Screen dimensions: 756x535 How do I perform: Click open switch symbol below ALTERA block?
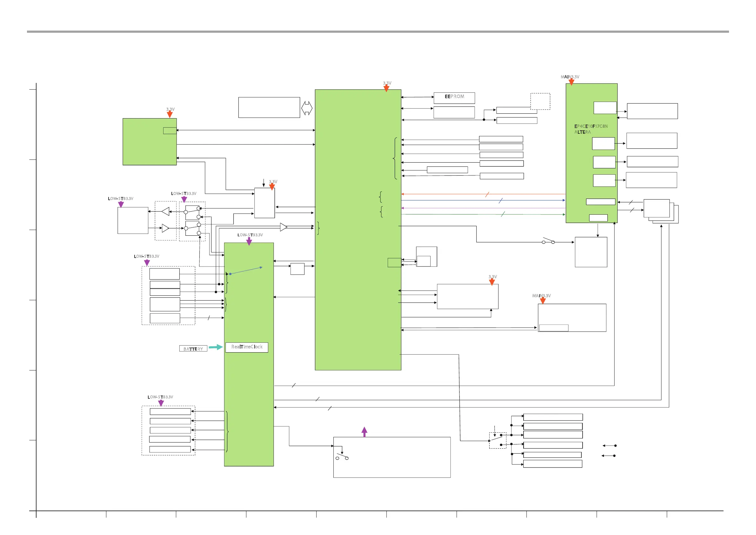pyautogui.click(x=548, y=241)
